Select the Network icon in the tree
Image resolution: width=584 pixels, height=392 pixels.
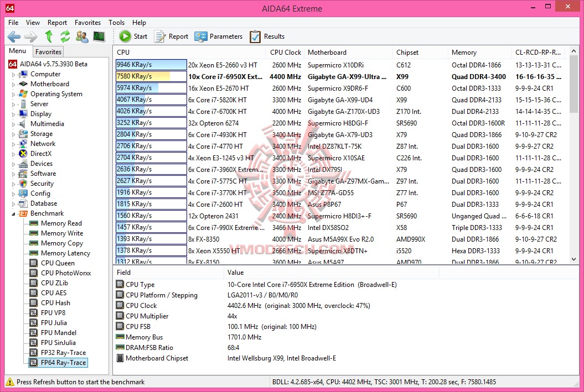point(23,144)
